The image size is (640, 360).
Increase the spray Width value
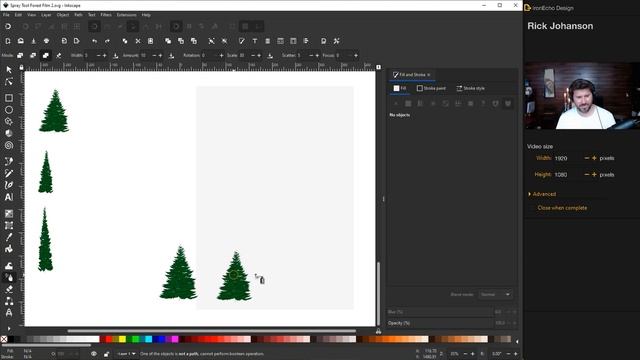click(x=104, y=55)
